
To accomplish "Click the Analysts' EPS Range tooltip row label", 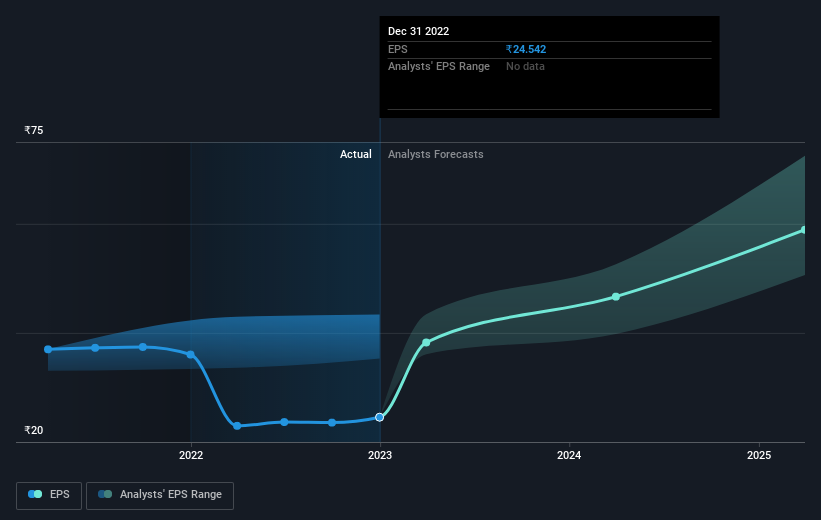I will point(439,67).
